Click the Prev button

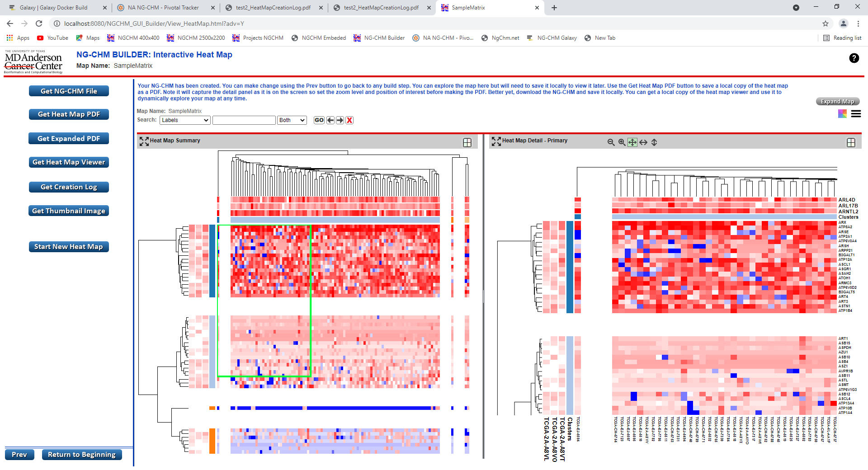point(19,455)
